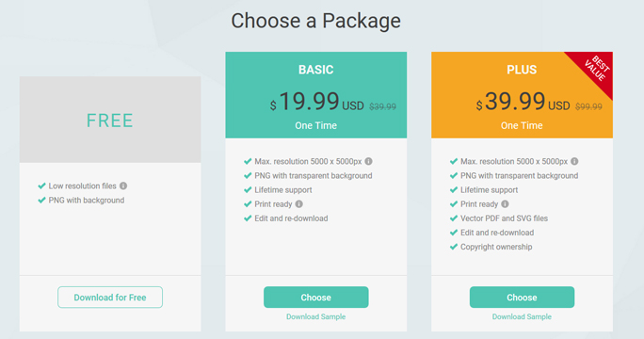Click Plus's Lifetime support feature text
Screen dimensions: 644x339
point(490,190)
